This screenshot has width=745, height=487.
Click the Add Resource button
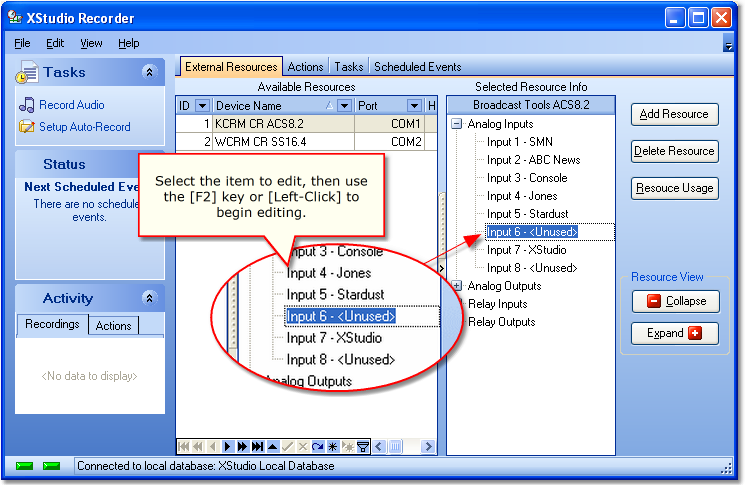point(674,114)
